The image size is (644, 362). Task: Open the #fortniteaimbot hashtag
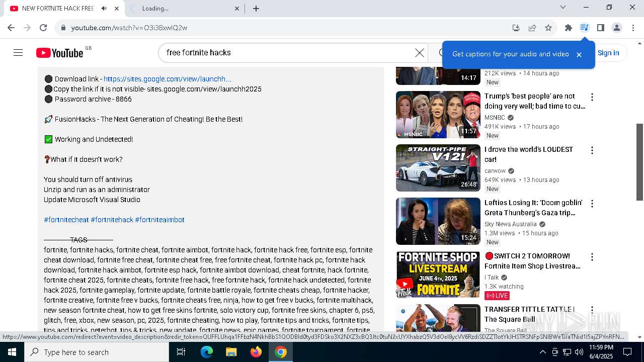click(x=159, y=220)
